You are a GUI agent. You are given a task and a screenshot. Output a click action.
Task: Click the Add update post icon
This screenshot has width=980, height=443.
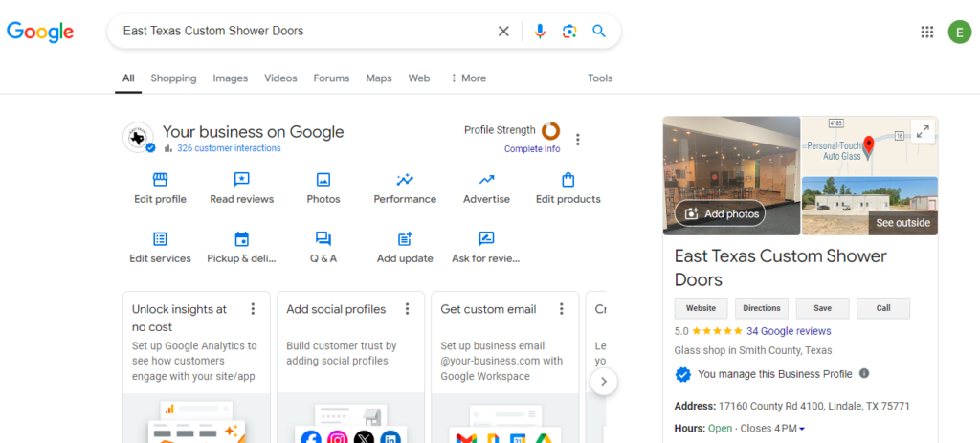[x=405, y=238]
